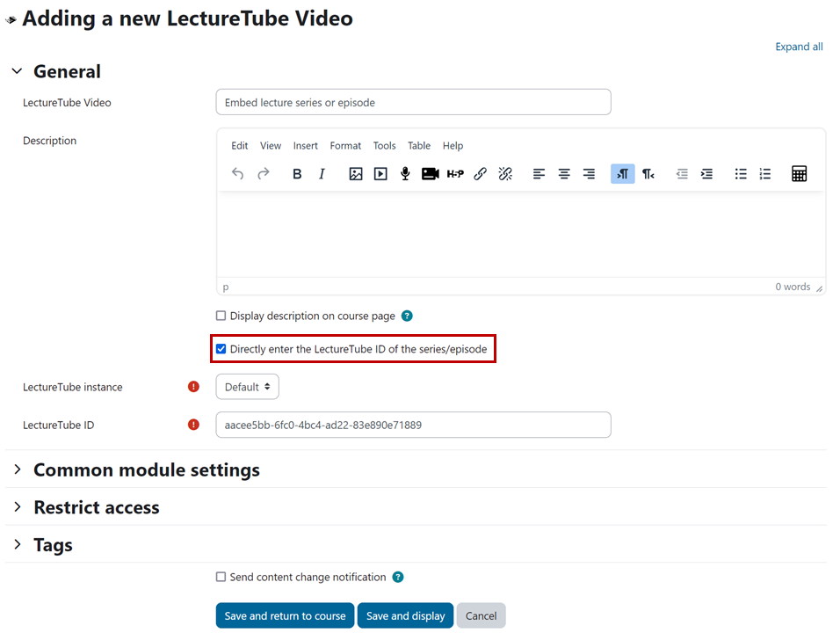Open the Table menu in the editor

tap(419, 146)
